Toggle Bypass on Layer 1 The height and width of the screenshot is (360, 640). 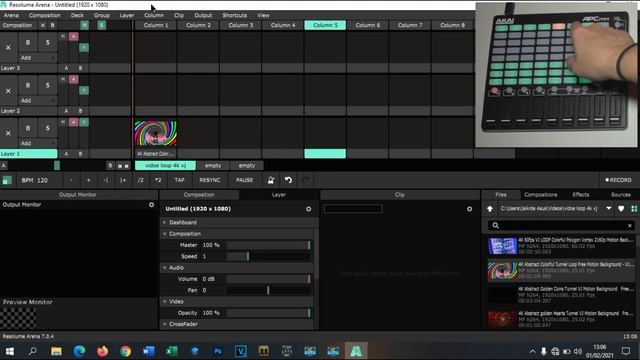click(x=28, y=128)
